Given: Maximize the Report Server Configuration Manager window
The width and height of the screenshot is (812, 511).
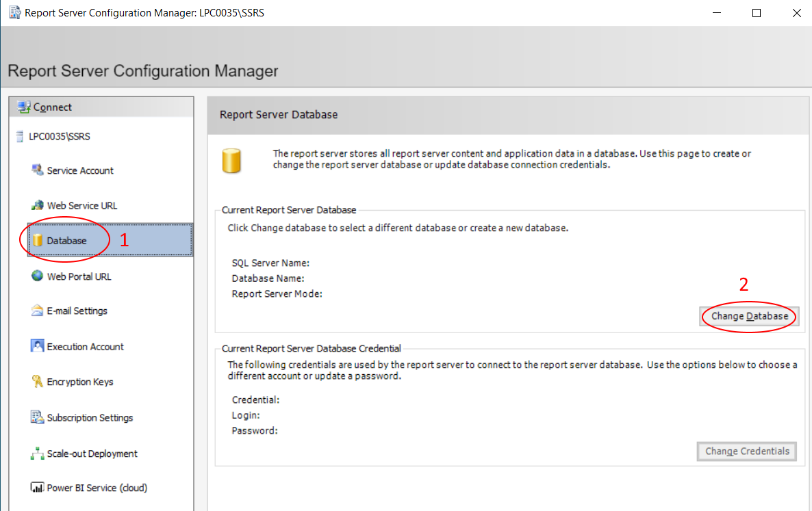Looking at the screenshot, I should click(757, 13).
